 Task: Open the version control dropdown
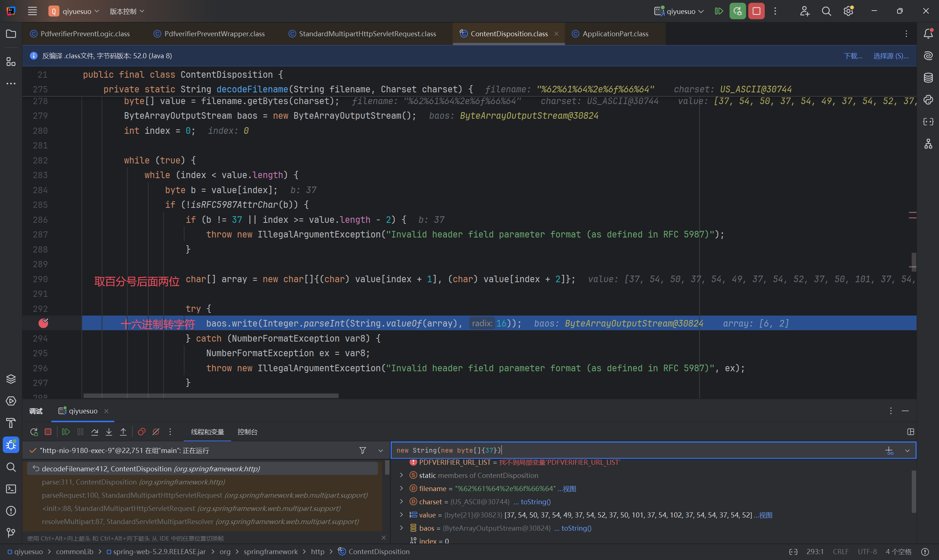tap(127, 11)
